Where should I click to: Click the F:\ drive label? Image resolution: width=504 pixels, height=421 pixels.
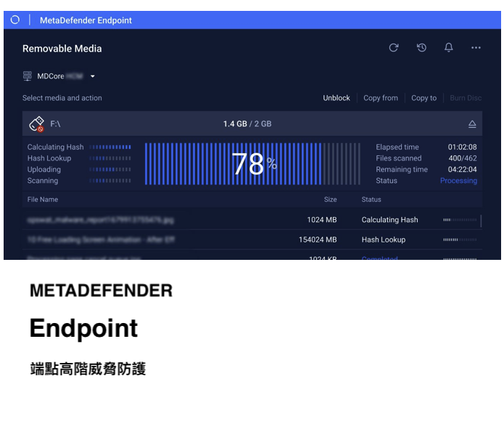point(55,124)
